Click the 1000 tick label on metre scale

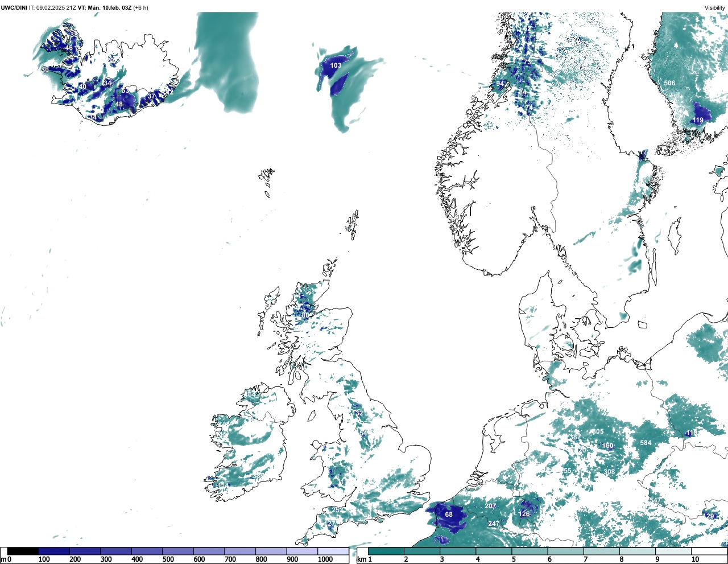click(x=325, y=559)
